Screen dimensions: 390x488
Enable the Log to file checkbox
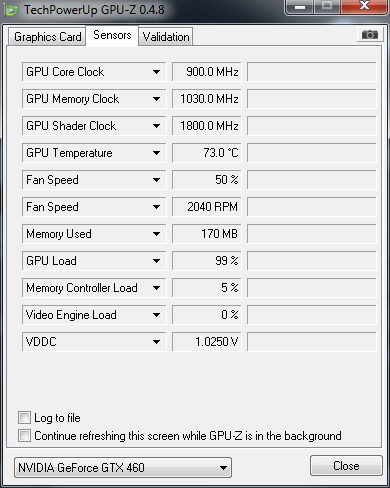pos(24,417)
